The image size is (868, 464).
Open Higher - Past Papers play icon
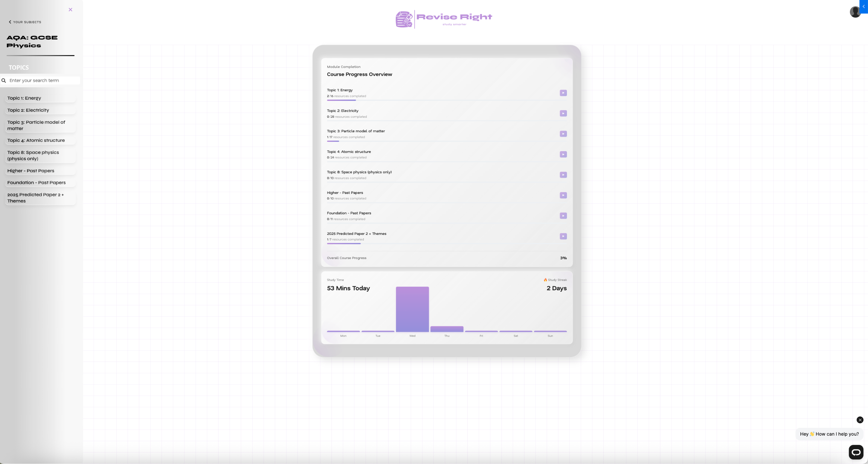click(x=563, y=195)
